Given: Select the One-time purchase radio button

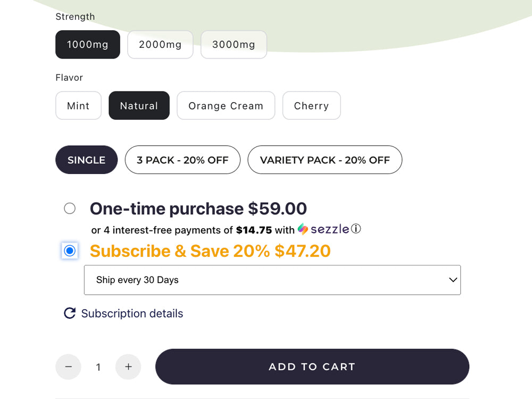Looking at the screenshot, I should pos(70,209).
